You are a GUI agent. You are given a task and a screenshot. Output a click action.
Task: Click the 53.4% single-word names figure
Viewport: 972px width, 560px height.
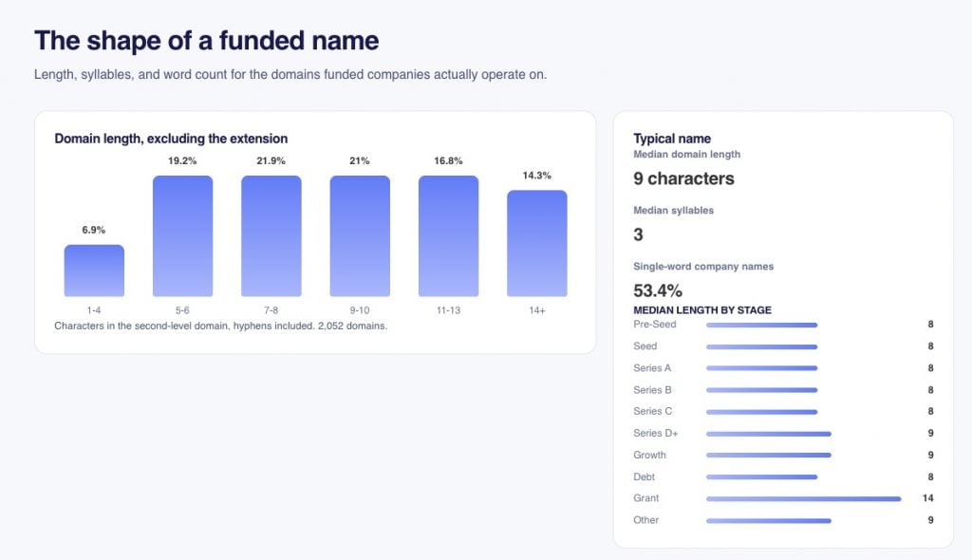pyautogui.click(x=658, y=290)
